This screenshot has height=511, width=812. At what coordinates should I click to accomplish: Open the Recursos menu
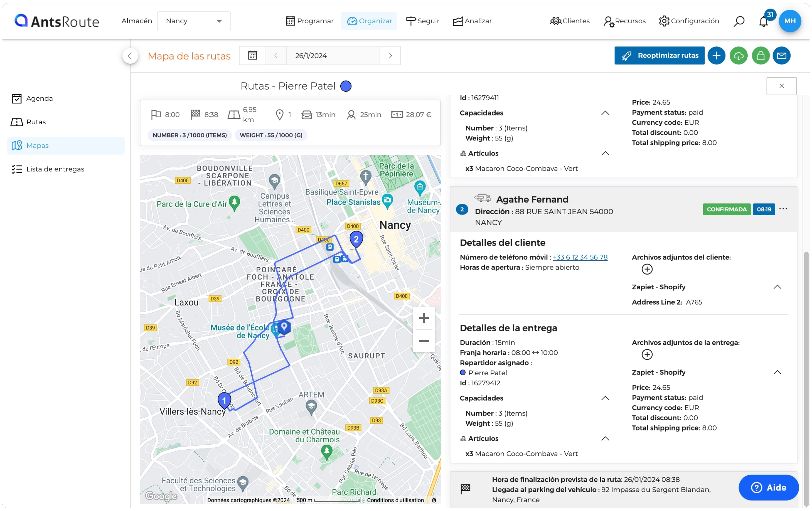click(625, 21)
